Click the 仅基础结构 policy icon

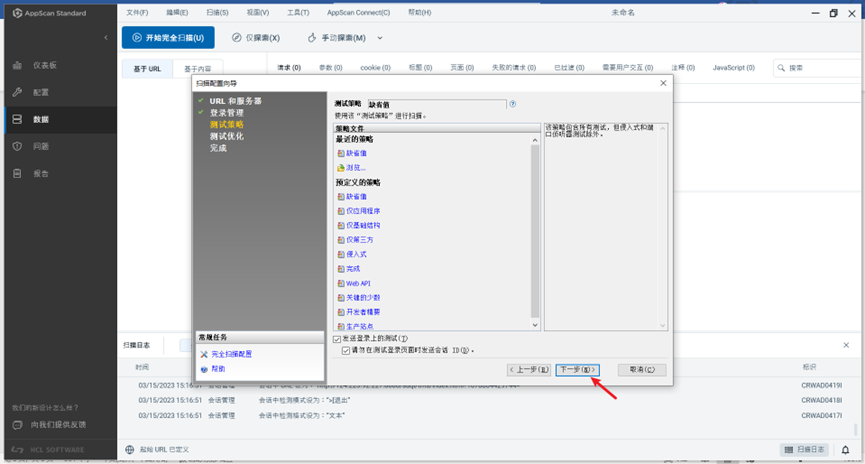tap(341, 225)
